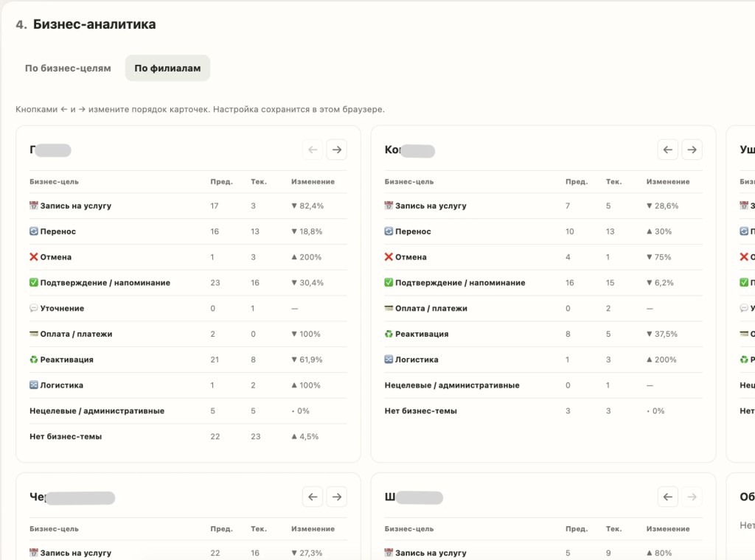Click the «Бизнес-цель» header in the «Ко» card
The image size is (755, 560).
click(409, 182)
